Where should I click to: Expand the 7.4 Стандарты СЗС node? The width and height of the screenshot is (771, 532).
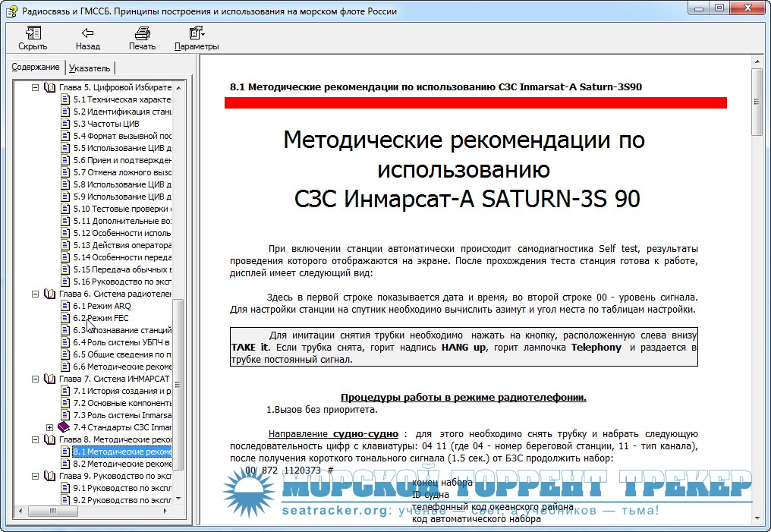coord(49,427)
